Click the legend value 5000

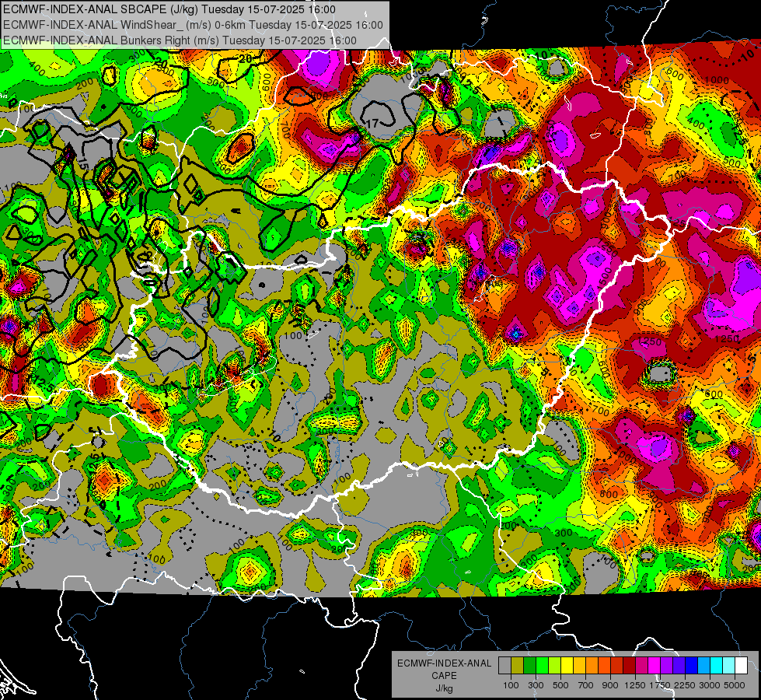coord(735,685)
